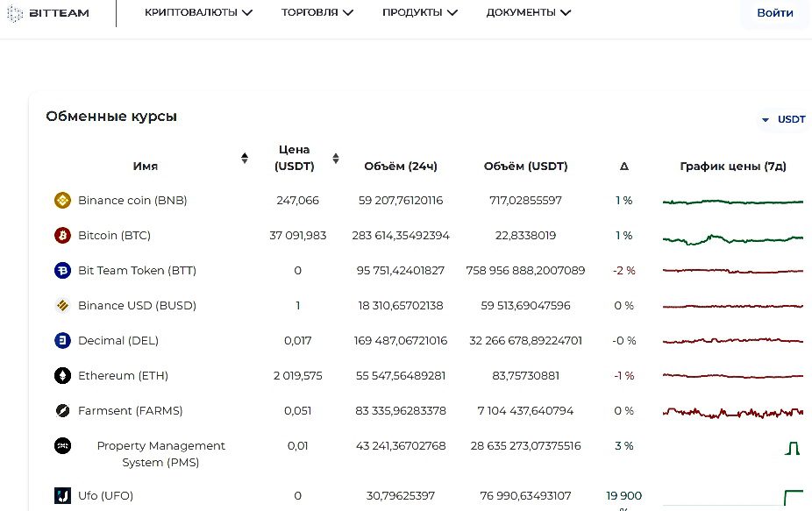Image resolution: width=812 pixels, height=511 pixels.
Task: Open Bitcoin (BTC) name link
Action: (x=115, y=235)
